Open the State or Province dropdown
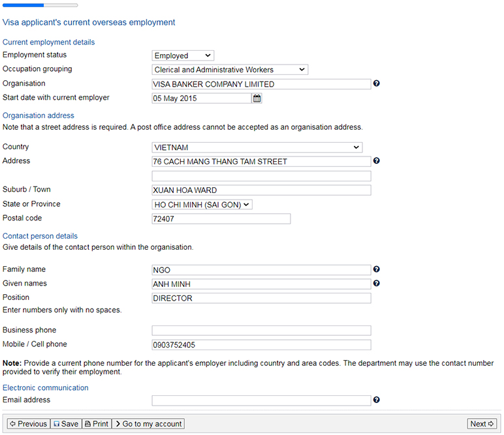The width and height of the screenshot is (504, 435). (x=202, y=205)
